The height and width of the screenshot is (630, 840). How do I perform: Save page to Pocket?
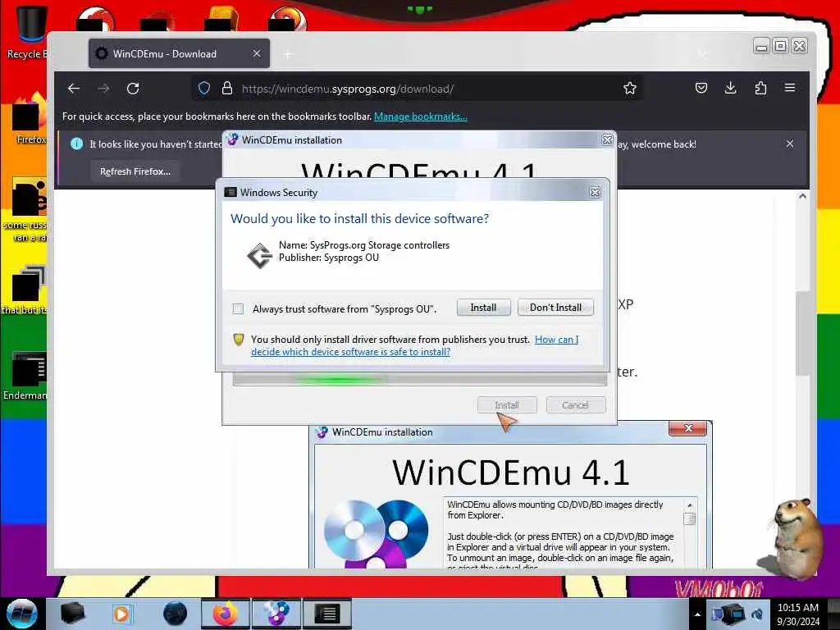click(701, 88)
